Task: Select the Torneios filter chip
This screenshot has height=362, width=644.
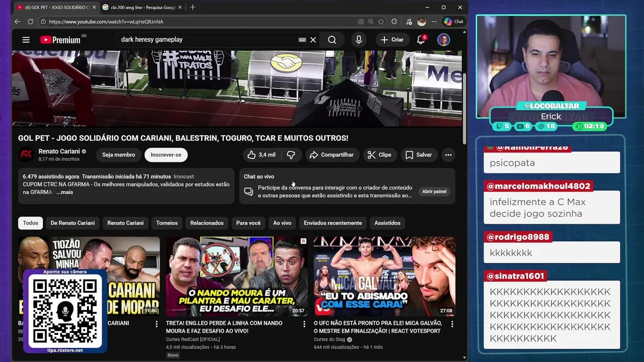Action: pos(167,223)
